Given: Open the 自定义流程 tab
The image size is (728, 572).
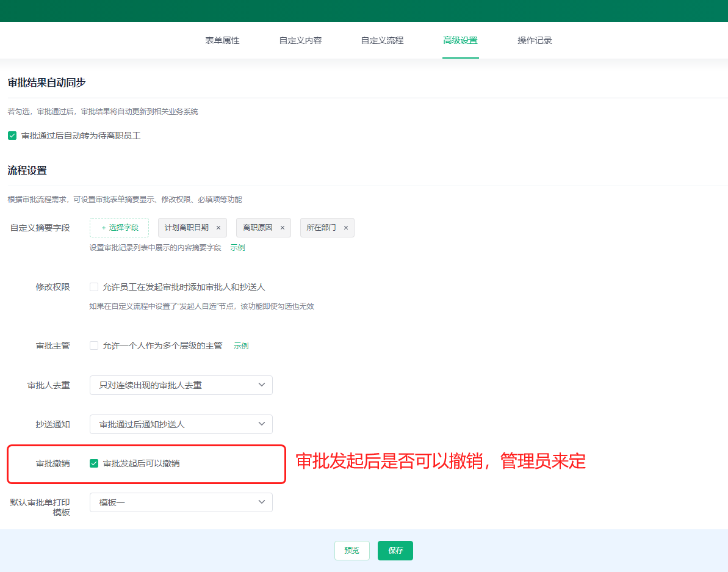Looking at the screenshot, I should (x=382, y=40).
